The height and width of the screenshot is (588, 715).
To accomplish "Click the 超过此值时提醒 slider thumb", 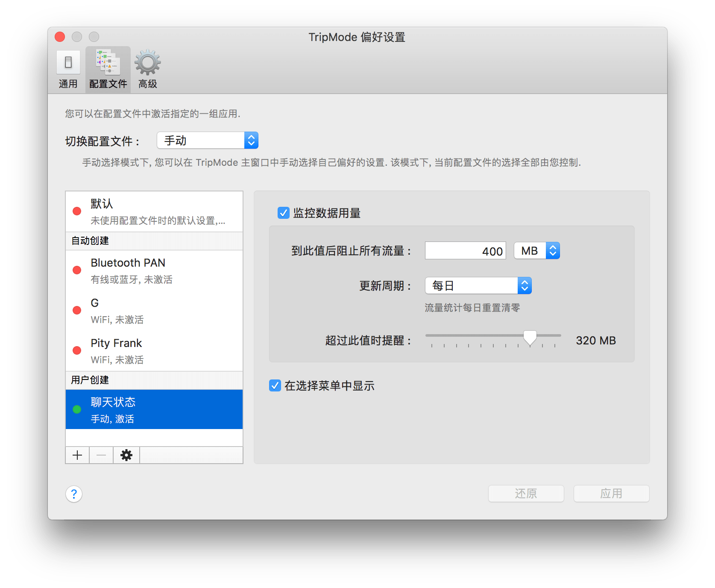I will point(530,338).
